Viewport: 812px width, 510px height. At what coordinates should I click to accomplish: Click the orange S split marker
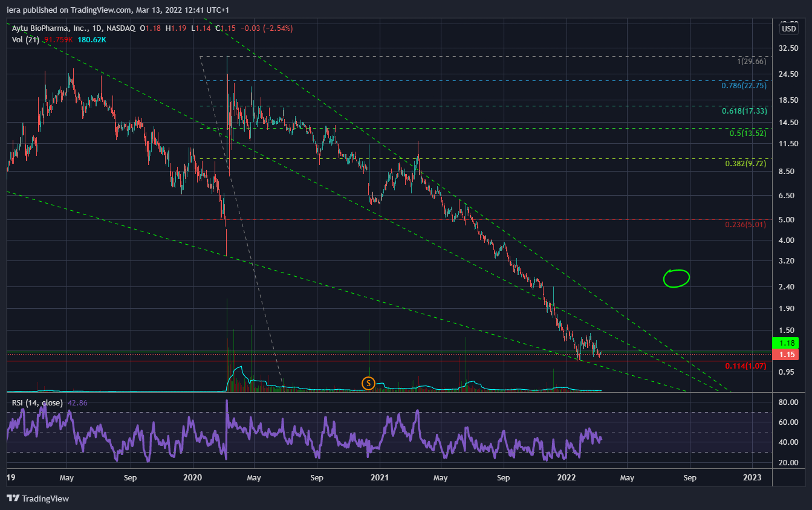point(368,382)
